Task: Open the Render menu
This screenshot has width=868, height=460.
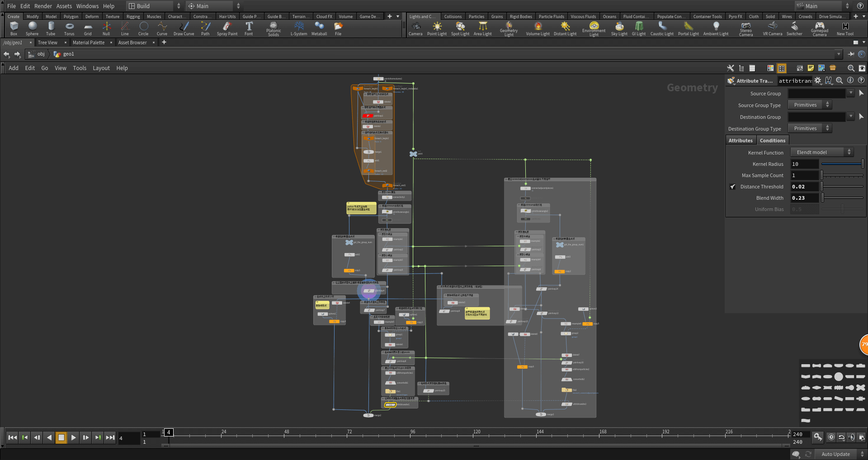Action: [x=43, y=6]
